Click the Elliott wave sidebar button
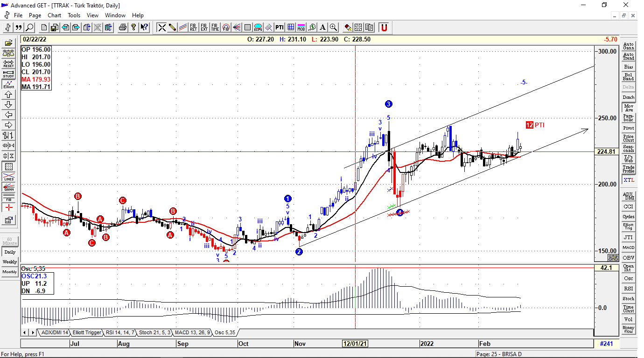This screenshot has width=644, height=358. pos(8,84)
